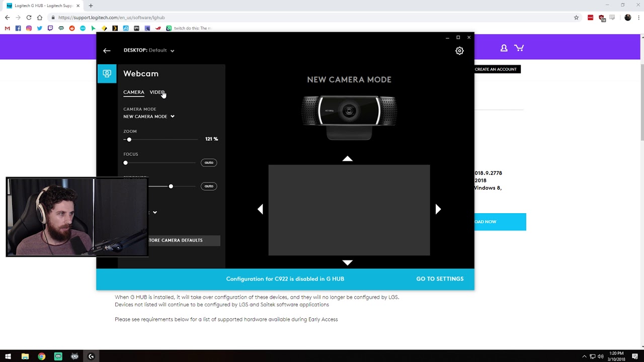Click GO TO SETTINGS link
Viewport: 644px width, 362px height.
coord(440,279)
